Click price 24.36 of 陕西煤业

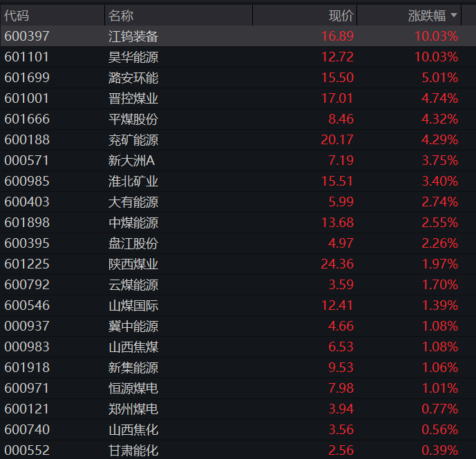(x=337, y=264)
